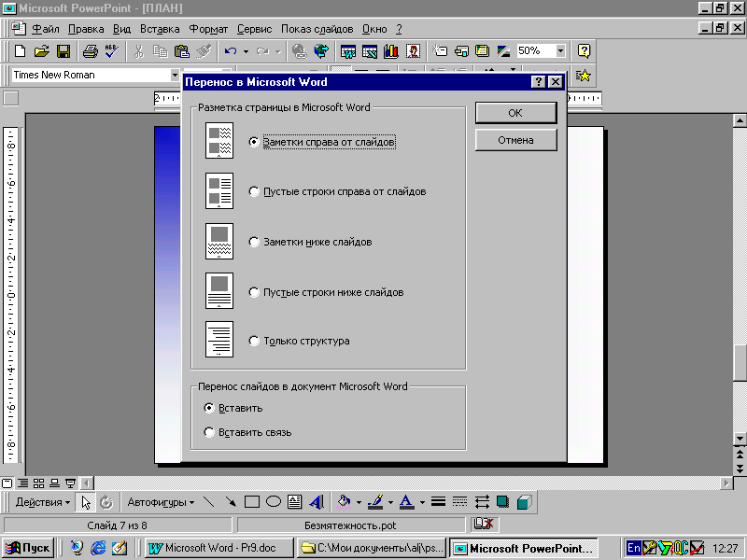This screenshot has height=560, width=747.
Task: Click the Line Color pen swatch
Action: (x=376, y=502)
